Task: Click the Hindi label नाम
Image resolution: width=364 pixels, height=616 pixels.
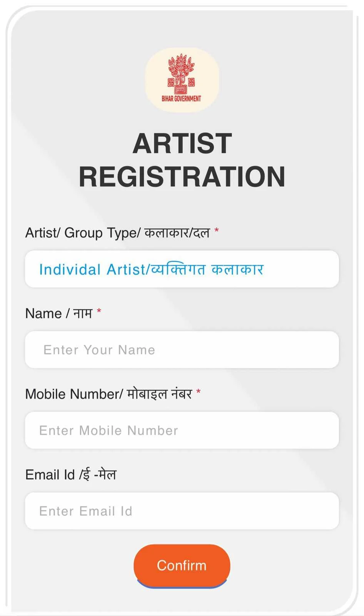Action: (83, 313)
